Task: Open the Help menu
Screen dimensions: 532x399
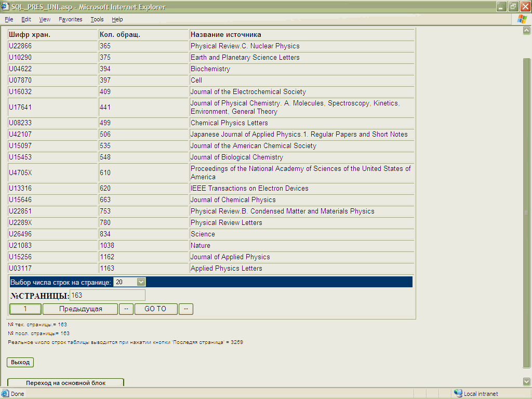Action: 117,19
